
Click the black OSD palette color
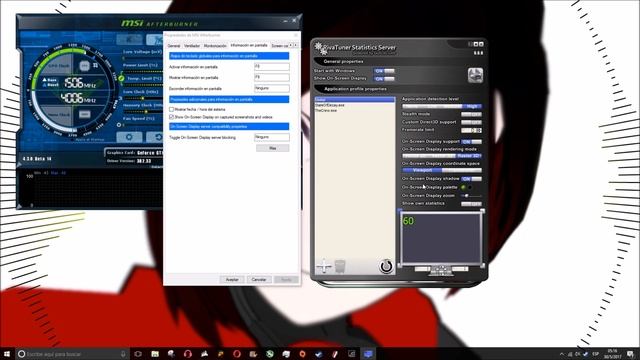pyautogui.click(x=470, y=187)
